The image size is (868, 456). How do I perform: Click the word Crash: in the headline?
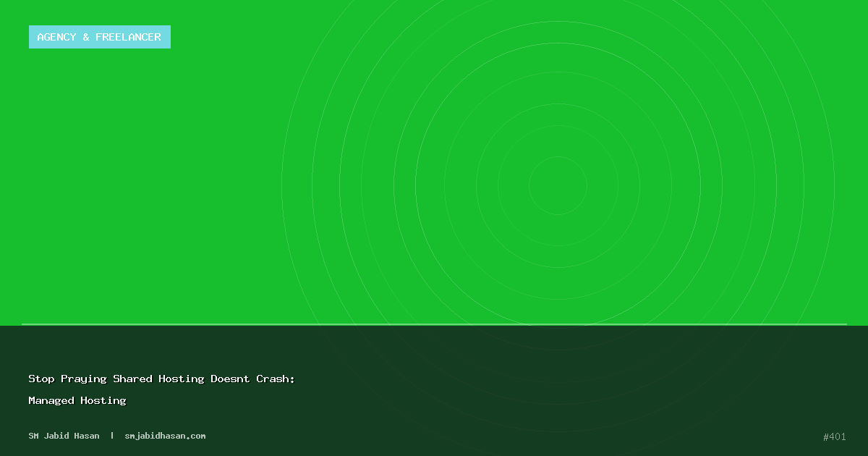point(276,379)
